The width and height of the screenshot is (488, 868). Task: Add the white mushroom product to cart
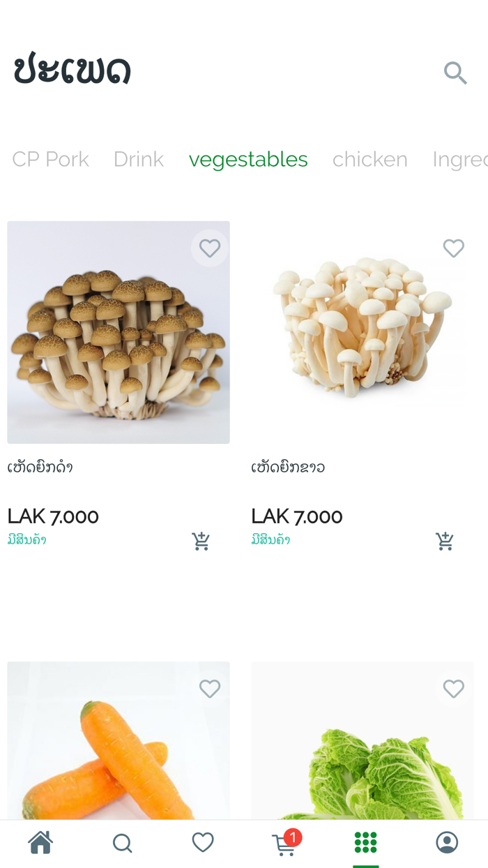[445, 541]
